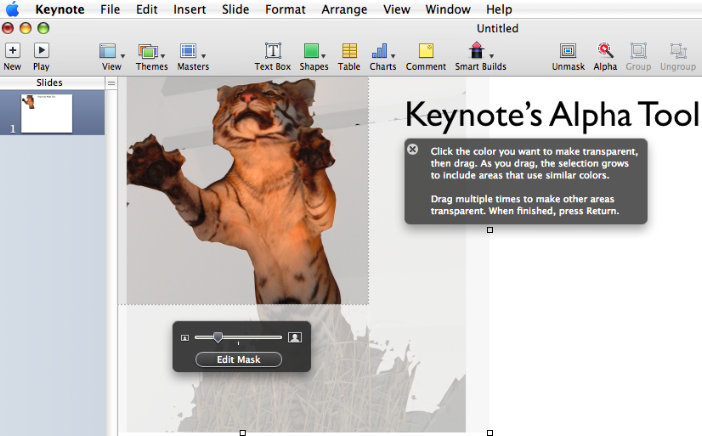Click the Edit Mask button
Image resolution: width=702 pixels, height=436 pixels.
(x=239, y=359)
